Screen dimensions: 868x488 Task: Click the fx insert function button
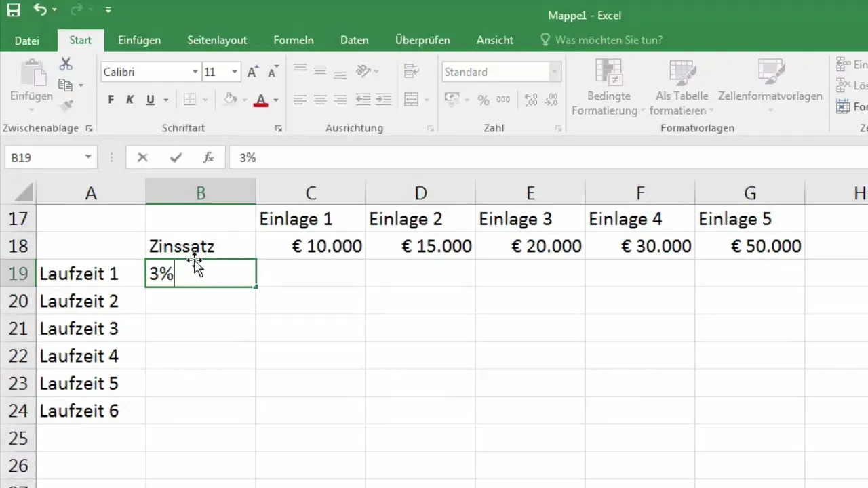tap(209, 157)
